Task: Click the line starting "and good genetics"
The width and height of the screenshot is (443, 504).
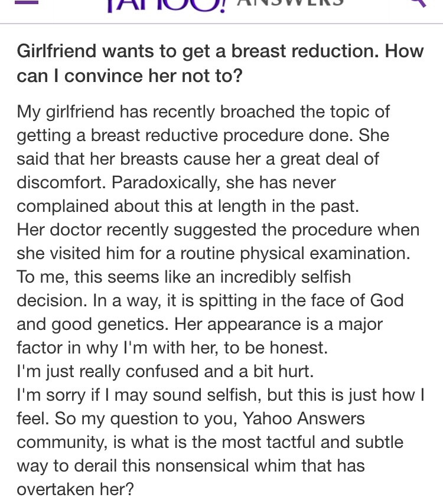Action: [200, 324]
